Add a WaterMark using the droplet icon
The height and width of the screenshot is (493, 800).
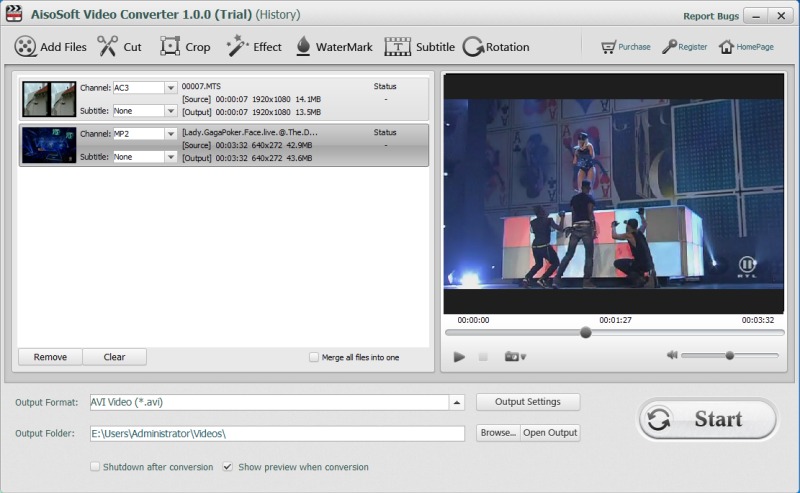point(303,47)
